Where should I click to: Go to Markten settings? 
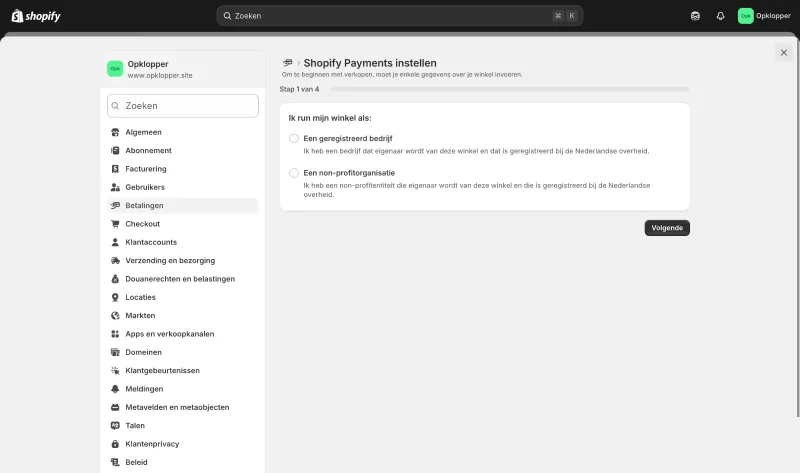[x=183, y=316]
